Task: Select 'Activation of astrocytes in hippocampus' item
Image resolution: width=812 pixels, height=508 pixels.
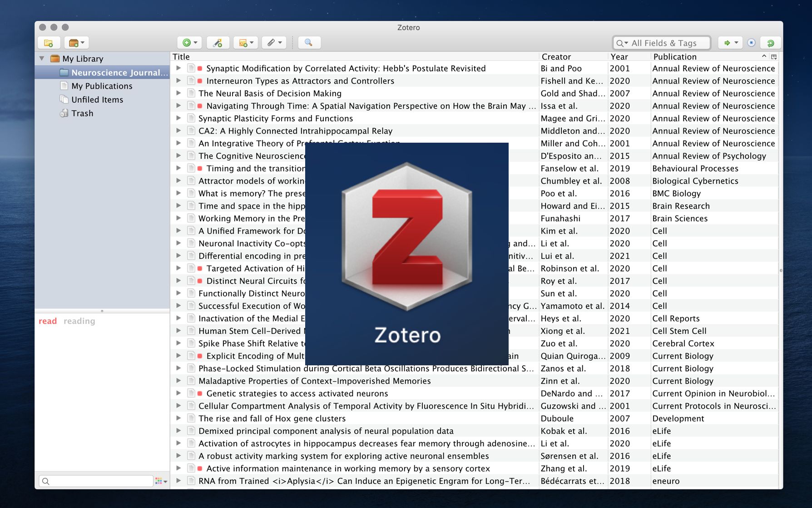Action: coord(366,443)
